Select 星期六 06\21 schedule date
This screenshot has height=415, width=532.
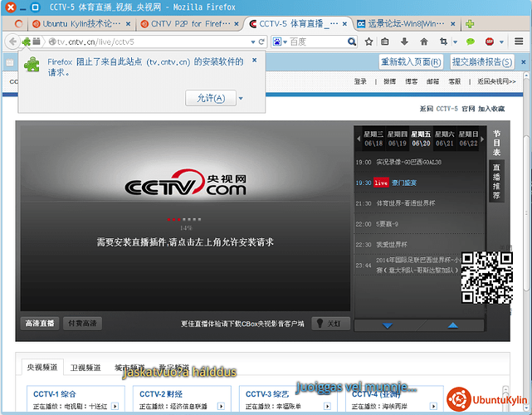click(x=445, y=139)
